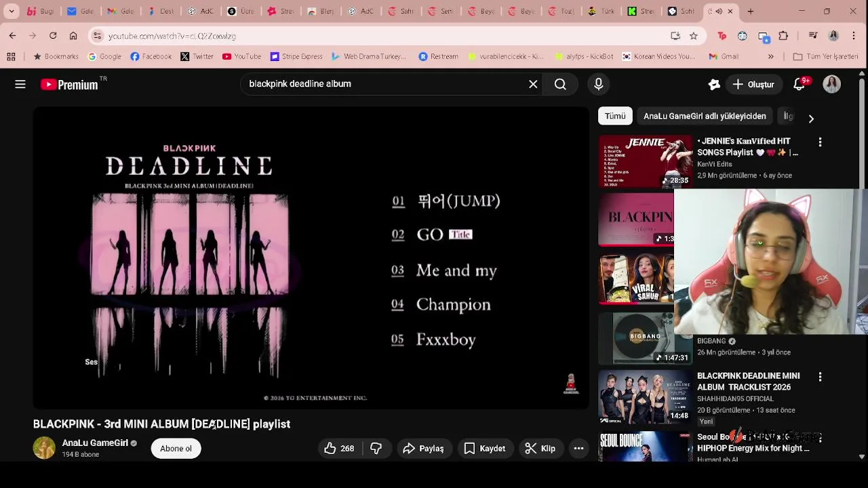Close the active YouTube browser tab
Screen dimensions: 868x488
pos(732,12)
